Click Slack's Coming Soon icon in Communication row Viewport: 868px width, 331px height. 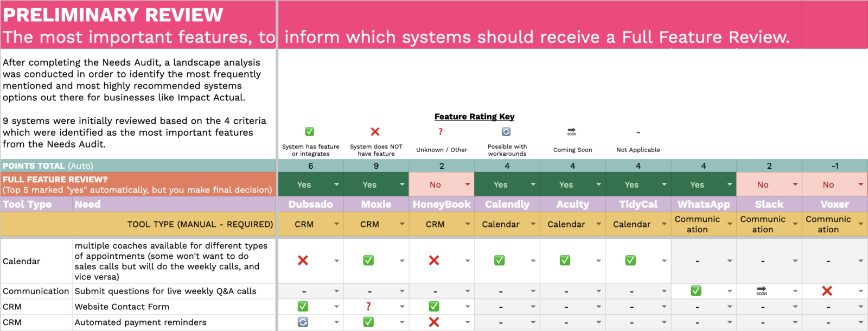(x=762, y=291)
